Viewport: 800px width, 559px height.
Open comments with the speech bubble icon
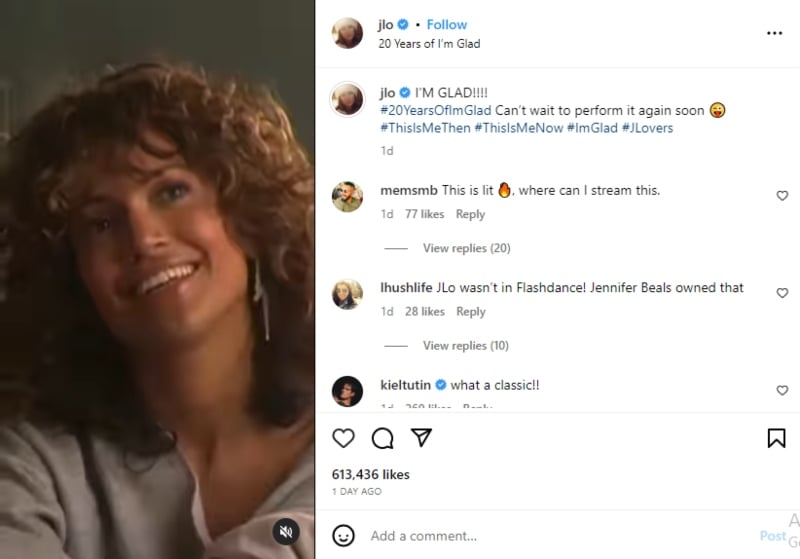[x=382, y=438]
